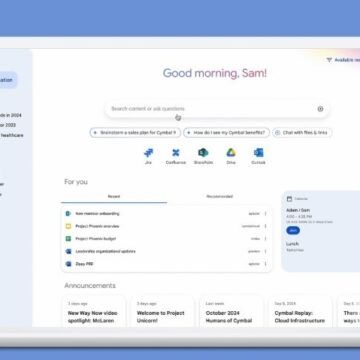This screenshot has height=360, width=360.
Task: Open the 'Leadership organizational updates' document
Action: tap(166, 251)
